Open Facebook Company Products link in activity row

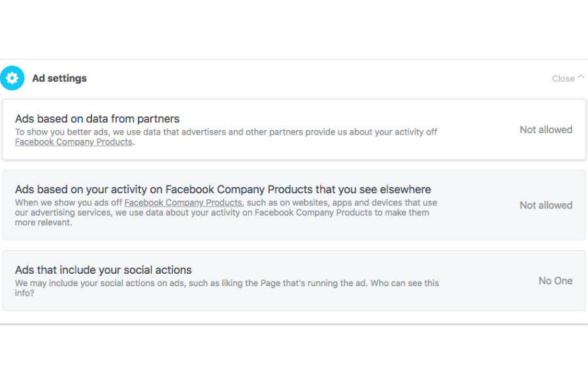[183, 203]
